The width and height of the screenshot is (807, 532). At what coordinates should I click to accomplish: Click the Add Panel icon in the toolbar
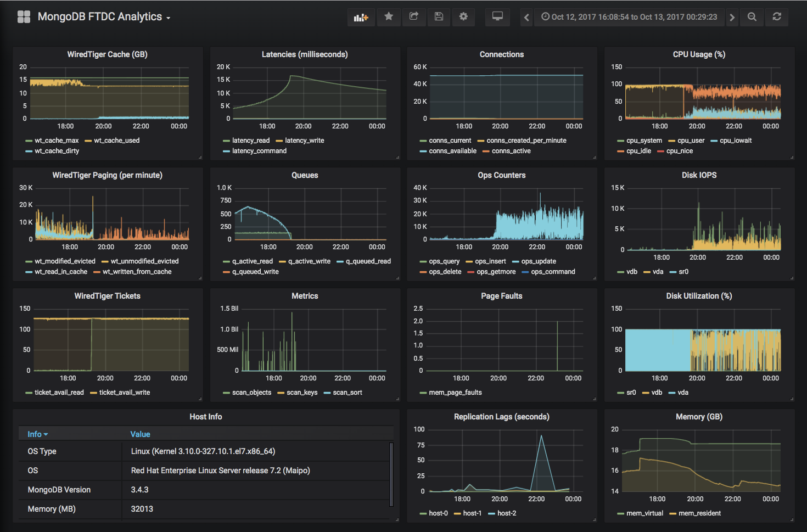(361, 16)
